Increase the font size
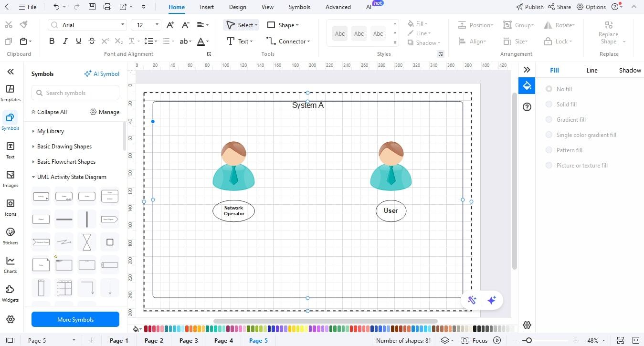 point(170,25)
